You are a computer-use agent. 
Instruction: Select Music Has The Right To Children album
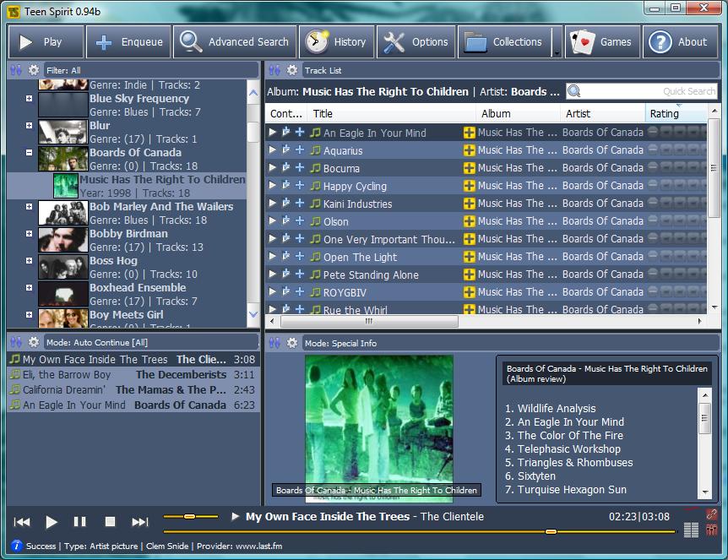[x=127, y=186]
